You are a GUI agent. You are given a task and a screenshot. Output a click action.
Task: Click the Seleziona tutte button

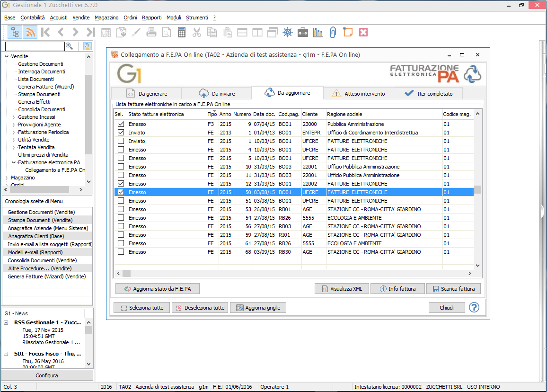141,308
